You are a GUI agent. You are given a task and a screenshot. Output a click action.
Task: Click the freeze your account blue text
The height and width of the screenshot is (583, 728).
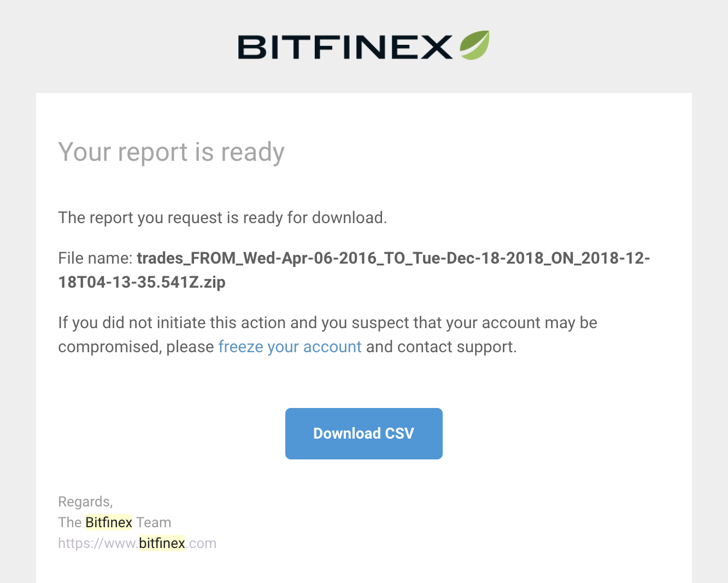pos(290,347)
